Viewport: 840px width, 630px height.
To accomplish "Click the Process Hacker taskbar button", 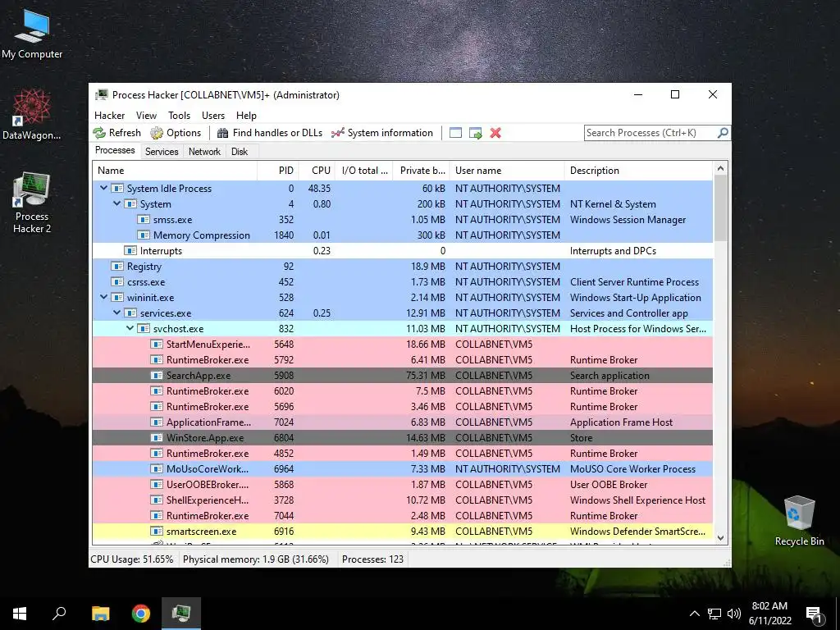I will pyautogui.click(x=181, y=614).
